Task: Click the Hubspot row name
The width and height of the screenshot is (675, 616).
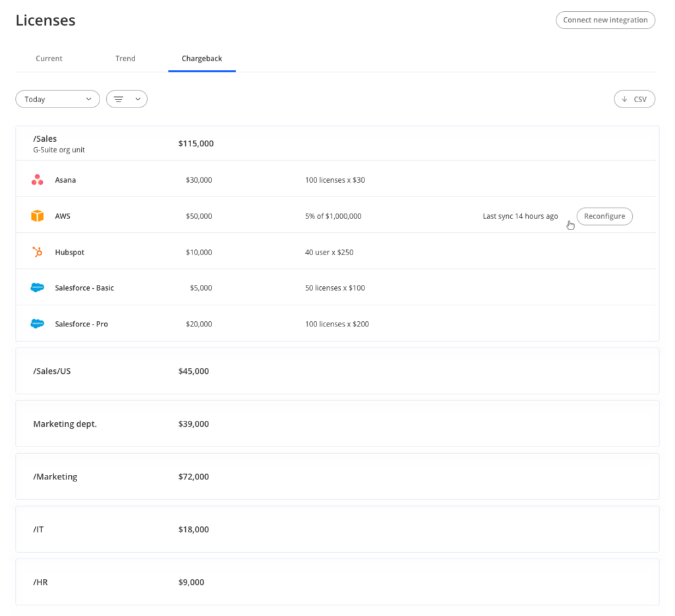Action: pos(70,253)
